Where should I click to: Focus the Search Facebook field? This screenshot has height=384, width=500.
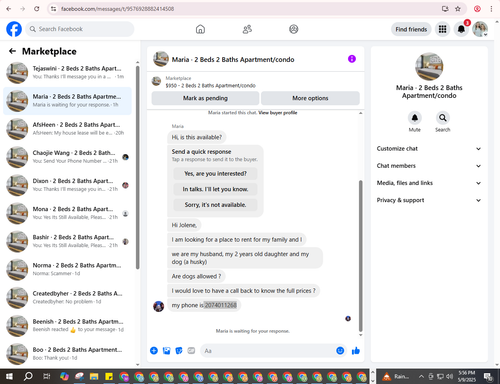(x=80, y=29)
